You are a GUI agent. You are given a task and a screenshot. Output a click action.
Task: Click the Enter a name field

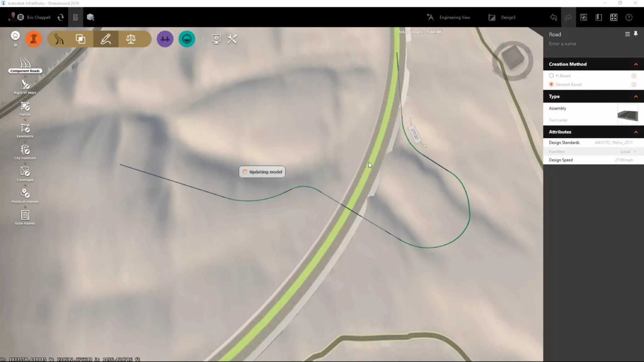(562, 44)
